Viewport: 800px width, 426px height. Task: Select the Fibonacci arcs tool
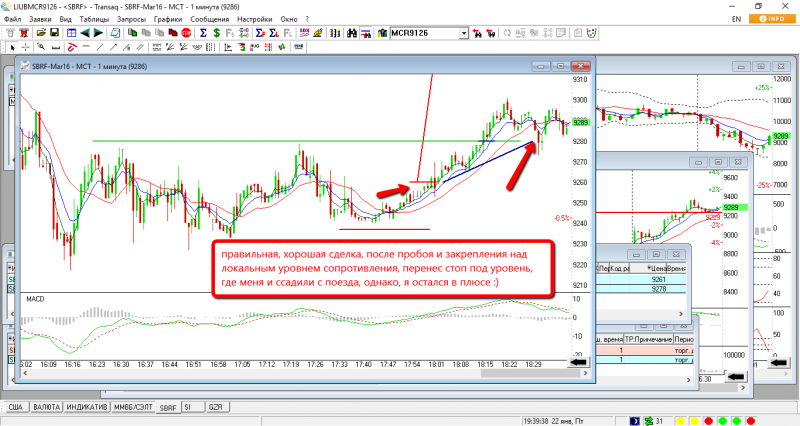pyautogui.click(x=196, y=47)
